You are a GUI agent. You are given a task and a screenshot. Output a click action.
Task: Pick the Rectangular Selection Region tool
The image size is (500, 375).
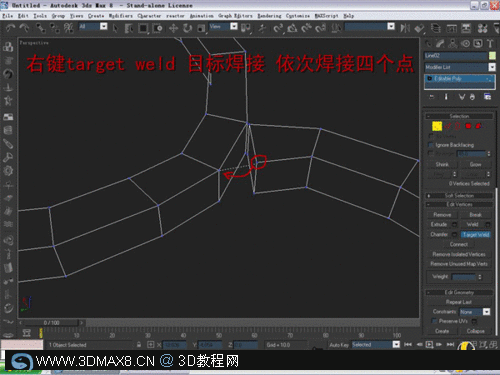(x=143, y=28)
